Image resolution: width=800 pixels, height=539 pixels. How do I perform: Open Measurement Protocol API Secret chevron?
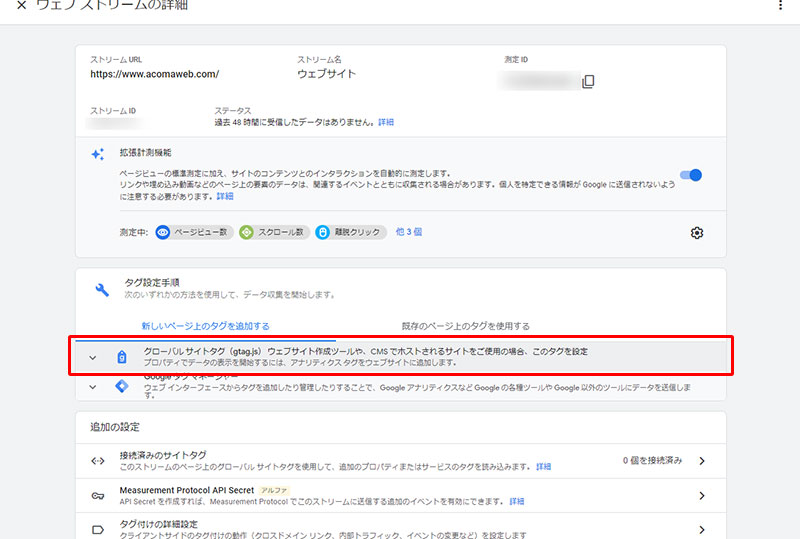[x=702, y=496]
